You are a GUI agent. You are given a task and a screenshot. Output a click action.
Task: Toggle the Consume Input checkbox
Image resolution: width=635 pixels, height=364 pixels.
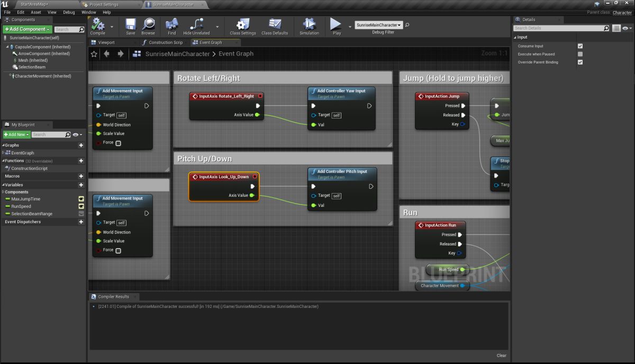click(580, 46)
